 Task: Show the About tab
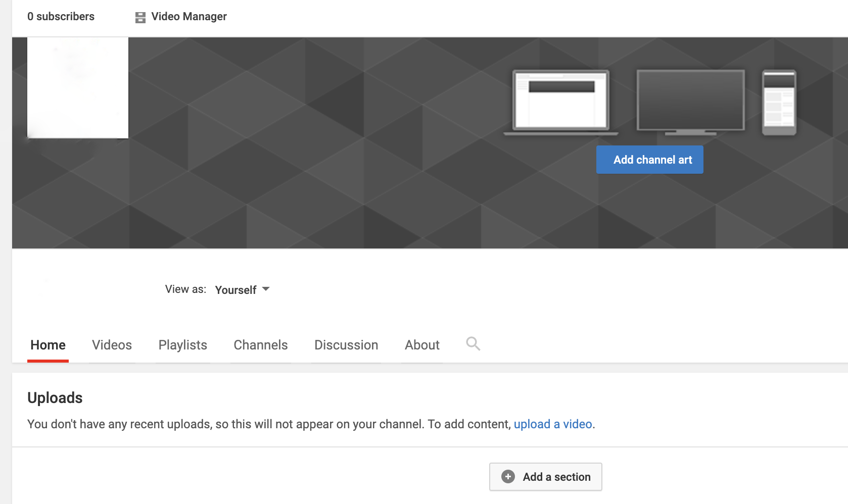(x=422, y=345)
